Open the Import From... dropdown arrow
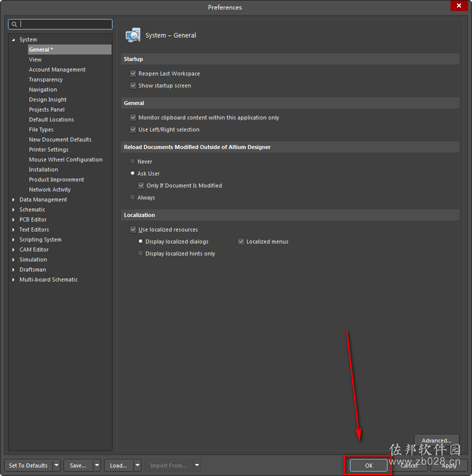The height and width of the screenshot is (476, 472). (x=197, y=465)
